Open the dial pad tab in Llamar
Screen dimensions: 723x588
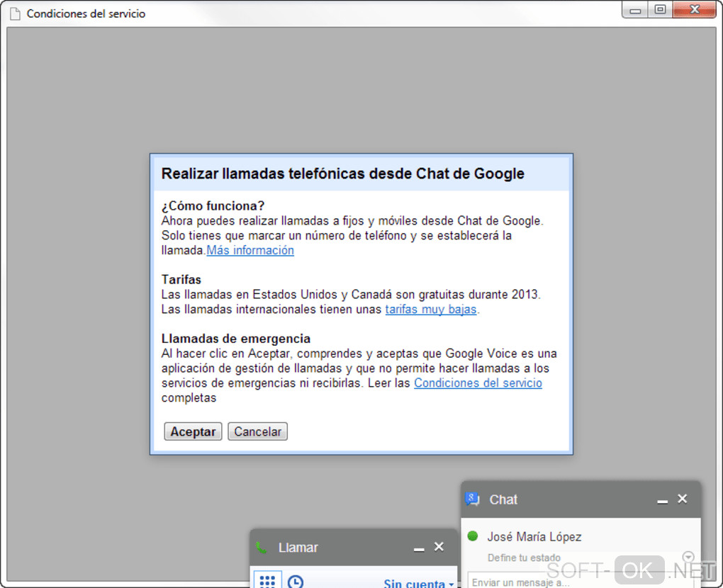[x=267, y=581]
